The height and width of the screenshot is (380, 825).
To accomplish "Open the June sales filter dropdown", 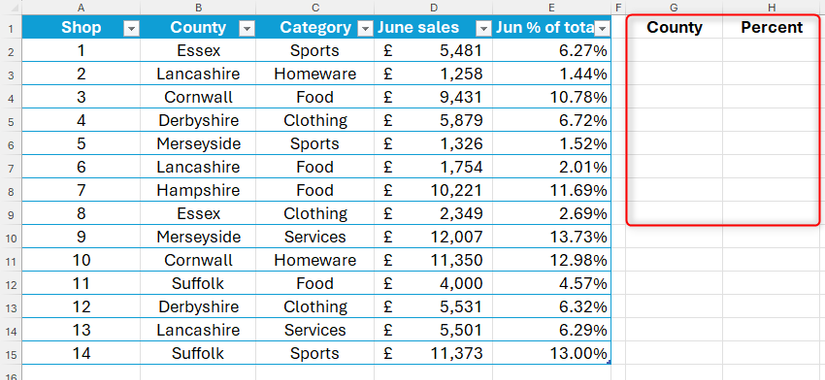I will tap(483, 29).
